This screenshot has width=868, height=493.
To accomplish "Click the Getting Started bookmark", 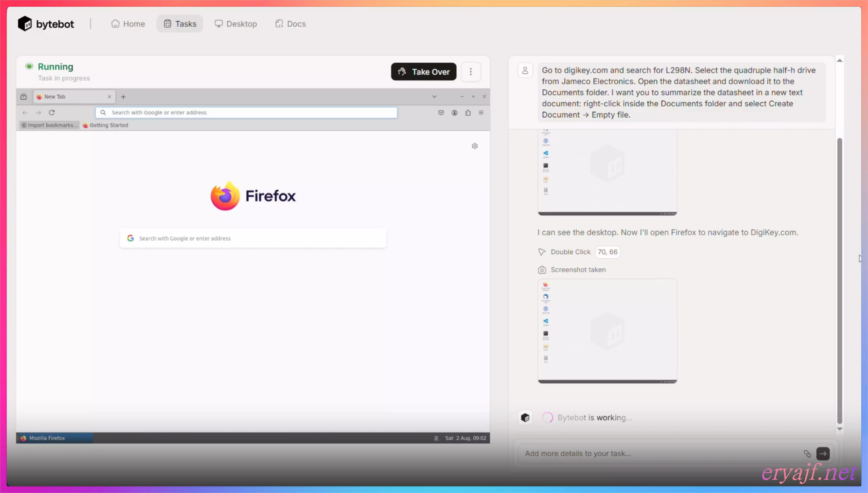I will tap(106, 125).
